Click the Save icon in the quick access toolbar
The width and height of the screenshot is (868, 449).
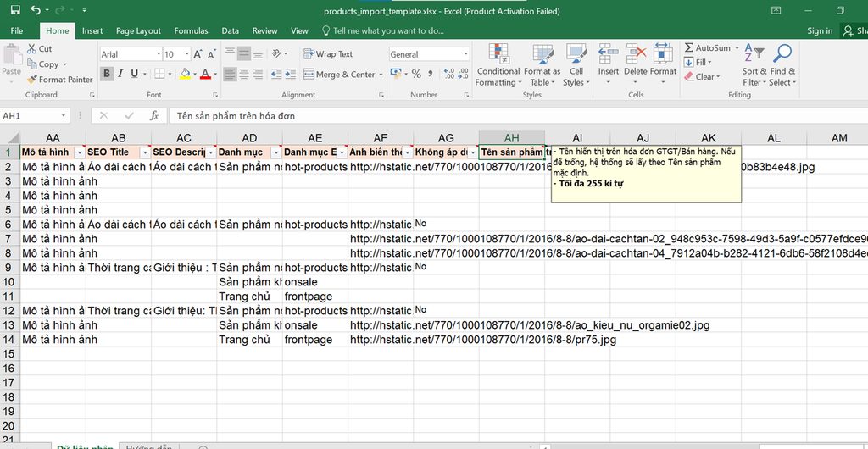tap(15, 10)
